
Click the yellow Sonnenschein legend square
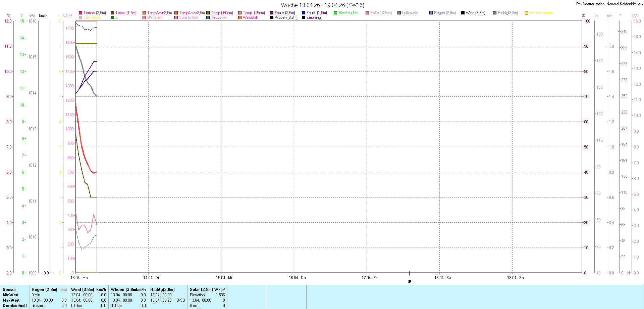527,13
